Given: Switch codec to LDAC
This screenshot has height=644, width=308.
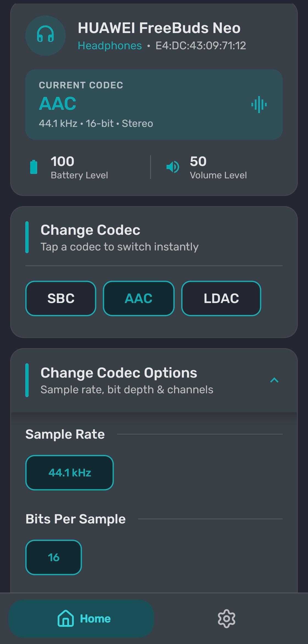Looking at the screenshot, I should click(221, 298).
